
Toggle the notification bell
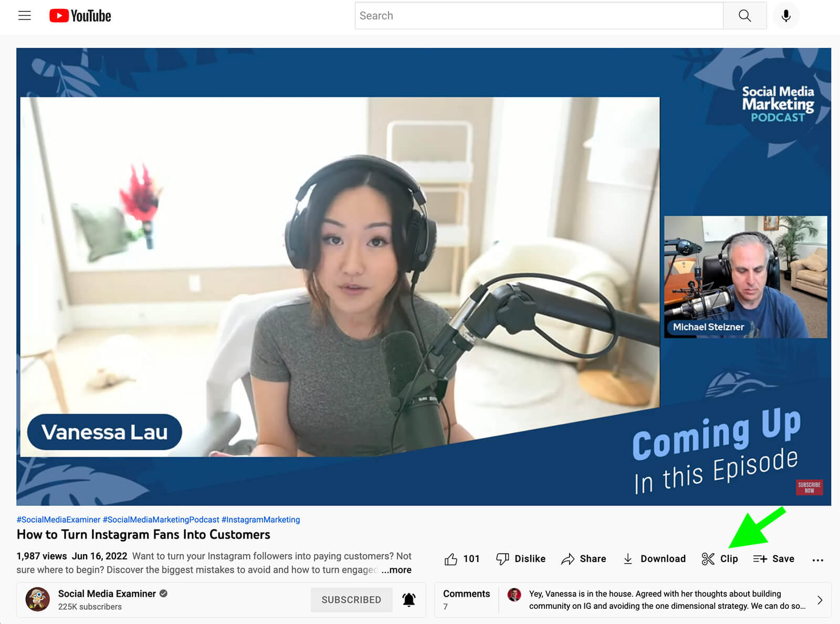pyautogui.click(x=408, y=599)
